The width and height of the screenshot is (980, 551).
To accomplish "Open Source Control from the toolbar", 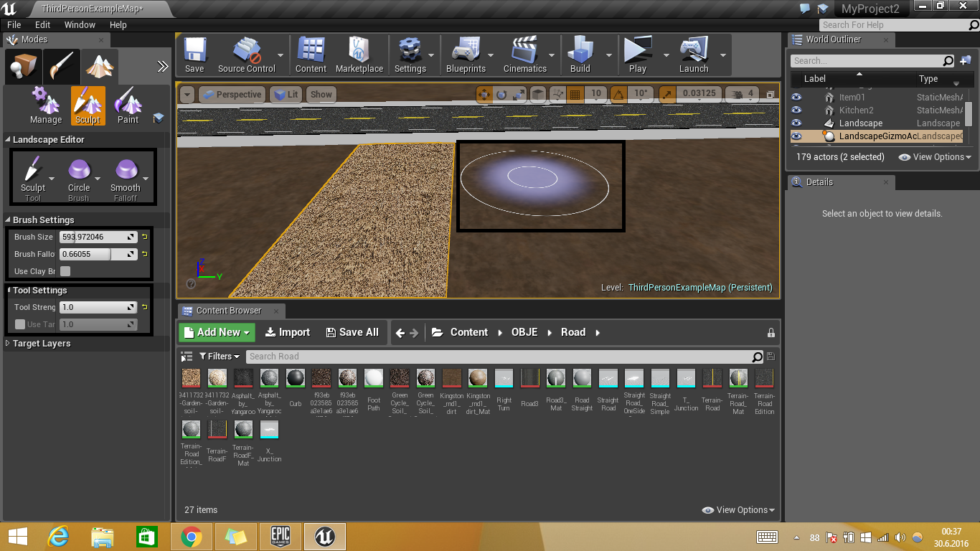I will tap(246, 55).
